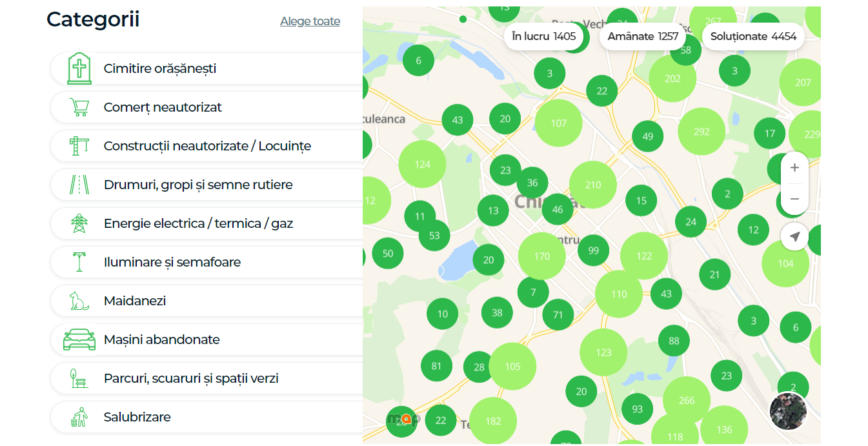Screen dimensions: 868x446
Task: Click the construction crane icon
Action: pyautogui.click(x=79, y=146)
